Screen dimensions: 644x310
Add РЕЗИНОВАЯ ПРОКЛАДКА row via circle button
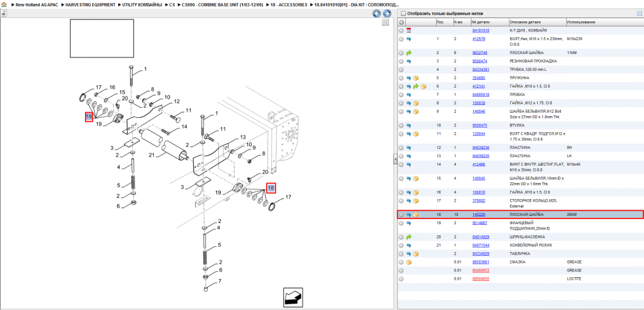click(401, 61)
